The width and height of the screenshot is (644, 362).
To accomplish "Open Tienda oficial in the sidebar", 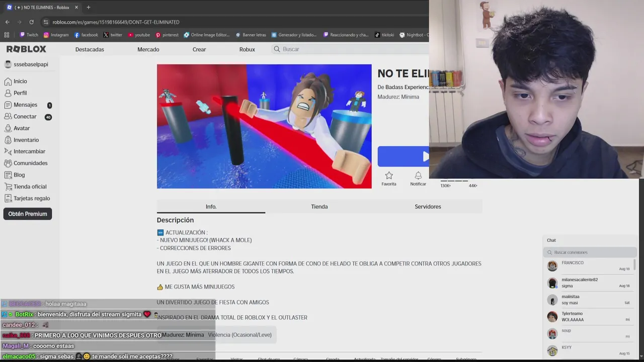I will click(x=26, y=187).
